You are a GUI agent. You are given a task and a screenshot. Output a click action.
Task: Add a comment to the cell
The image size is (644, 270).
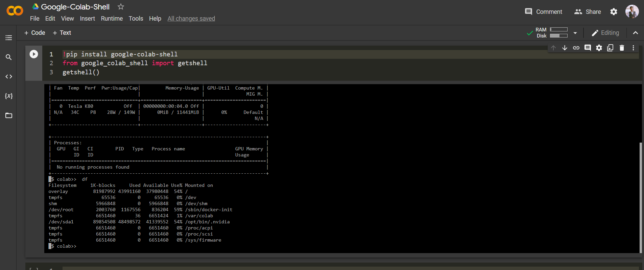[x=588, y=48]
